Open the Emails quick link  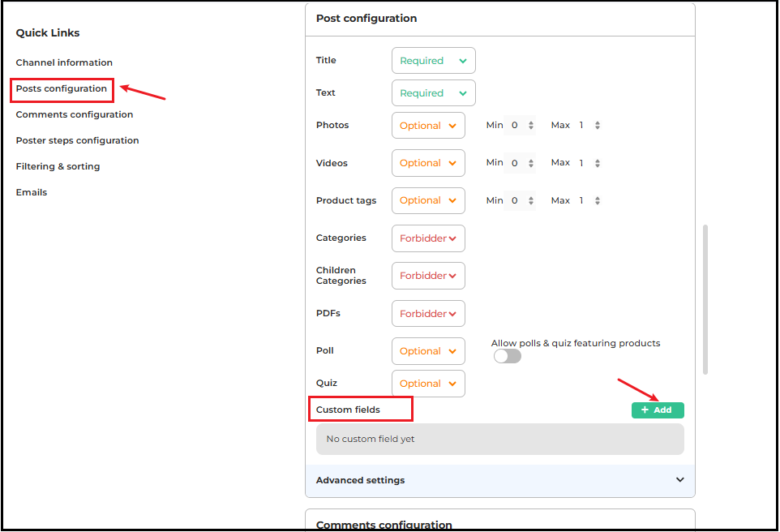pyautogui.click(x=32, y=192)
